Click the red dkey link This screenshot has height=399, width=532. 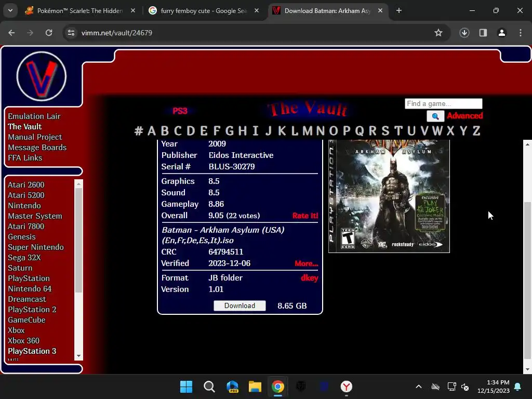(310, 278)
